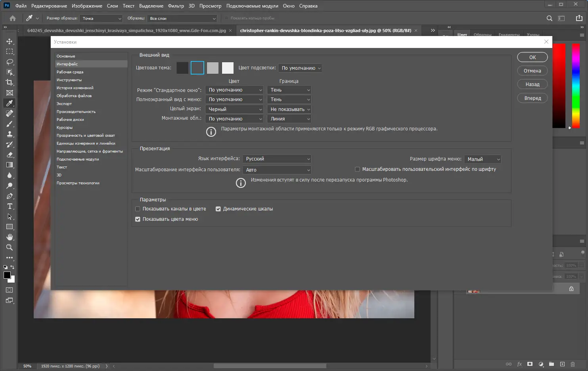Screen dimensions: 588x371
Task: Open the workspace switcher icon
Action: coord(561,18)
